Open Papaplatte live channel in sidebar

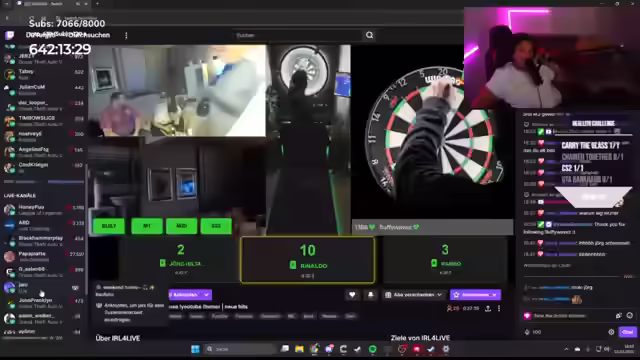tap(44, 256)
